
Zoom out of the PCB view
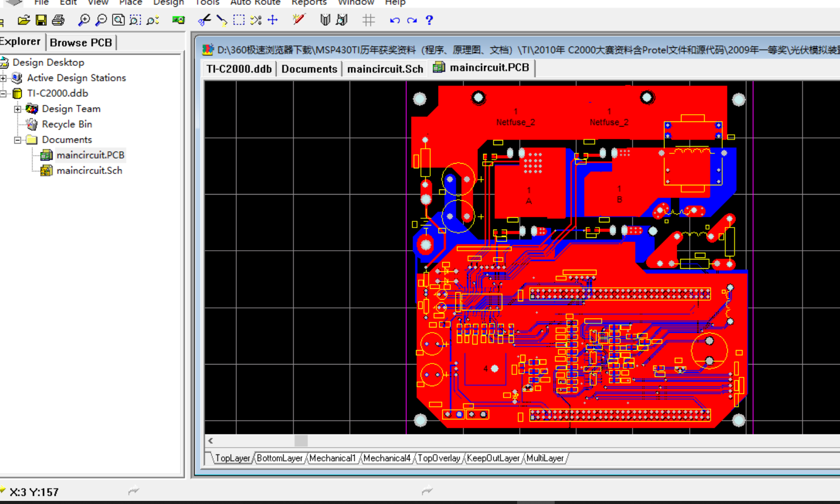click(x=101, y=20)
